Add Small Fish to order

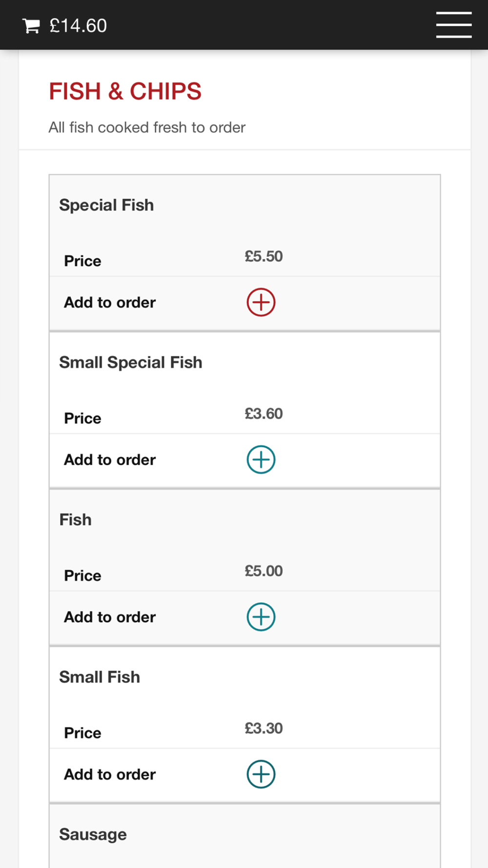click(x=261, y=774)
